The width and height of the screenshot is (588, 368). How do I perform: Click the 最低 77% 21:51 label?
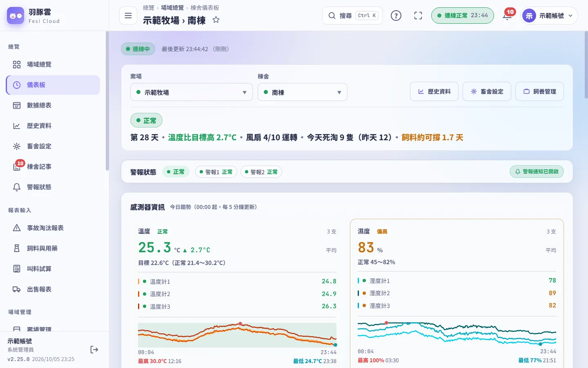[x=537, y=360]
